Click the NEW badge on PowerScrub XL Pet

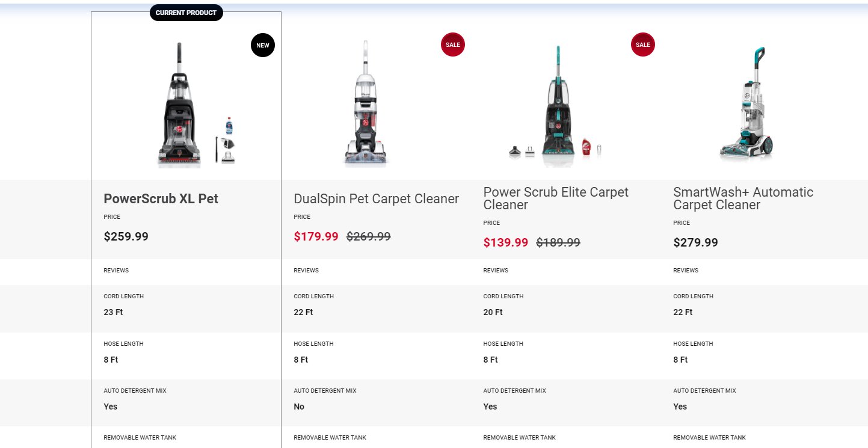(x=263, y=45)
